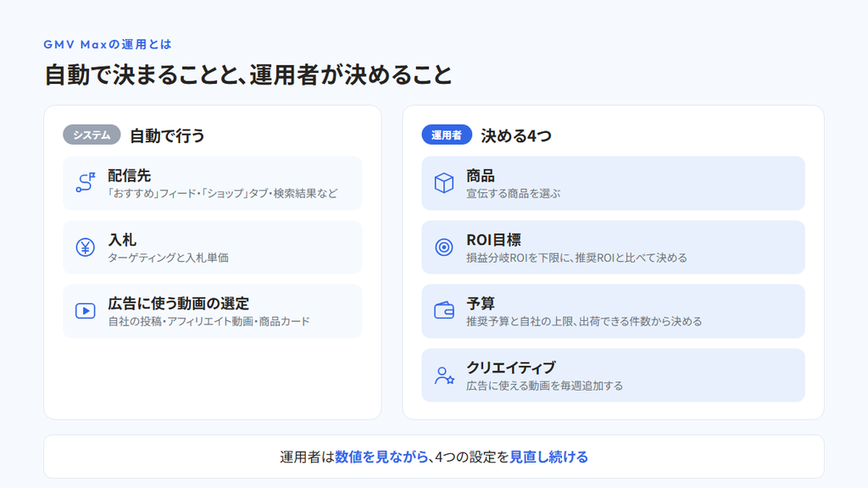
Task: Click the 決める4つ section heading
Action: (516, 136)
